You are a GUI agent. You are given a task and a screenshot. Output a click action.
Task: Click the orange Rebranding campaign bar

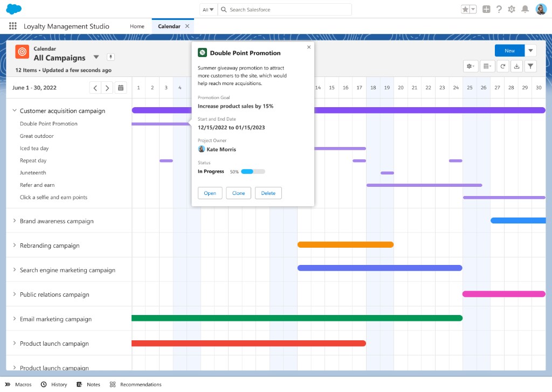pyautogui.click(x=346, y=244)
